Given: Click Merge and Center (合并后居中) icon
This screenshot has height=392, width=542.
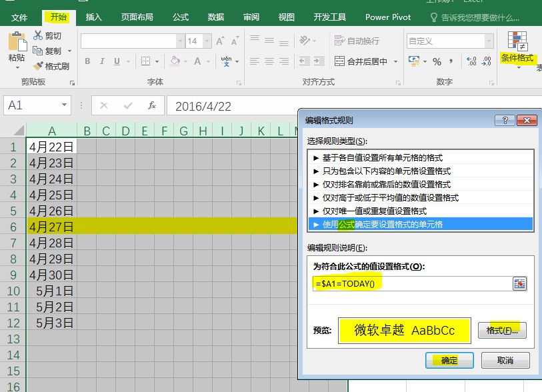Looking at the screenshot, I should point(339,61).
